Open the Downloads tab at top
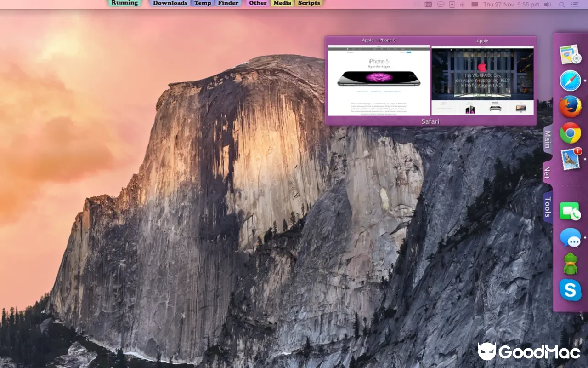Screen dimensions: 588x368 point(170,3)
